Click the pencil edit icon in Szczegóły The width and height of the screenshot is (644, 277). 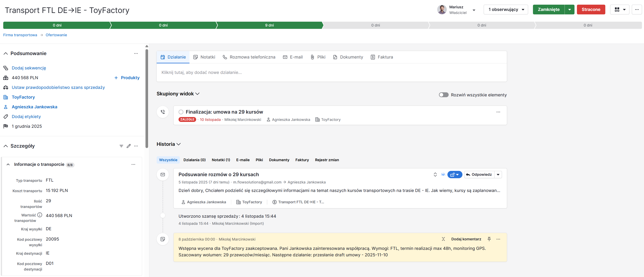pyautogui.click(x=128, y=146)
